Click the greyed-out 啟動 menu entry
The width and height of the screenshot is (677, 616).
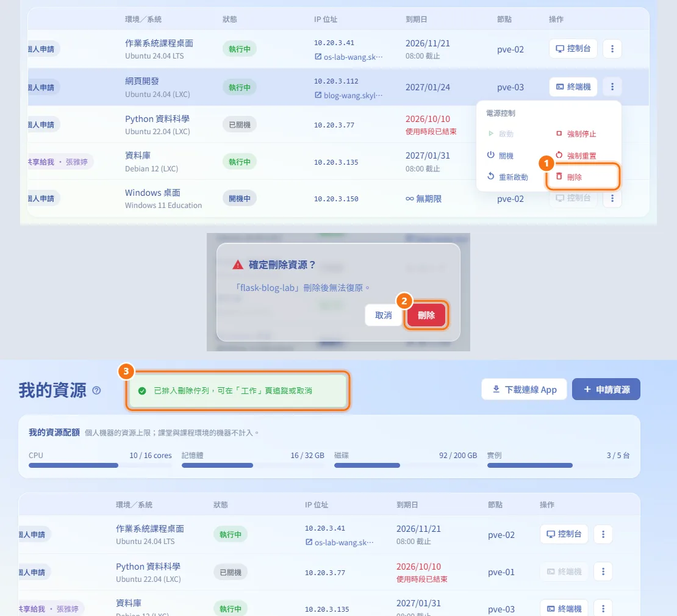point(501,134)
